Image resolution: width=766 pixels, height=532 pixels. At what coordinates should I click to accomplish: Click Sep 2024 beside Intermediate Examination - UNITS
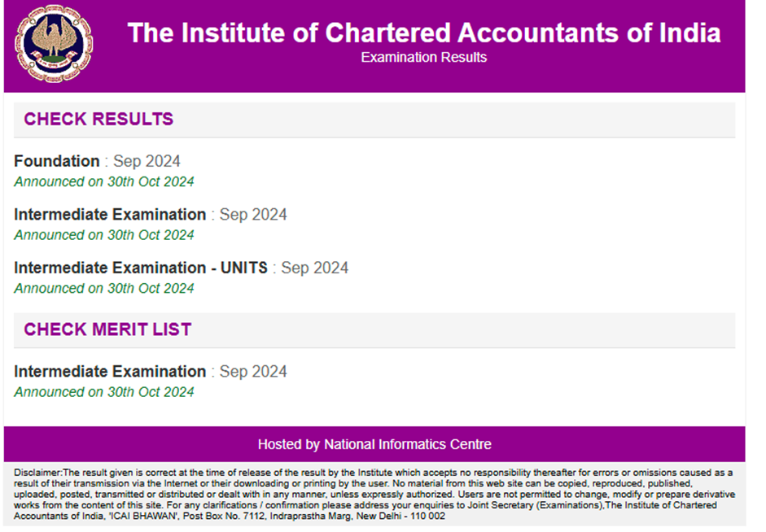315,268
